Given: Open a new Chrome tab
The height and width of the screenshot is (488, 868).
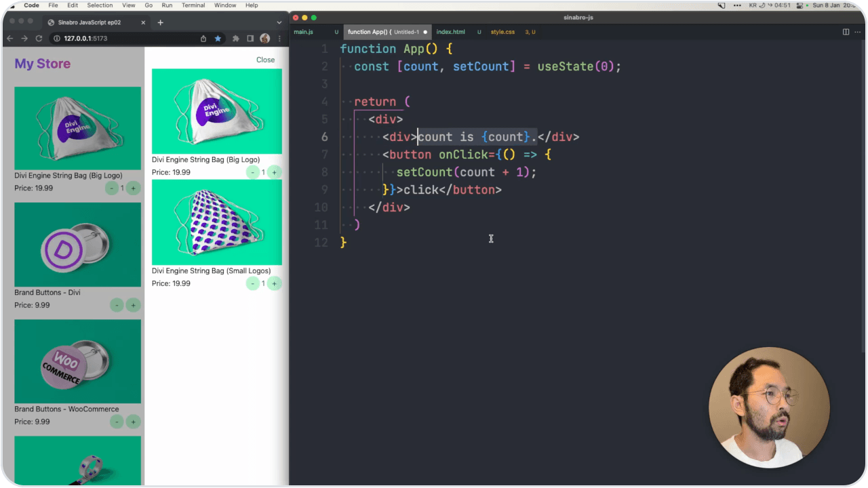Looking at the screenshot, I should point(161,22).
